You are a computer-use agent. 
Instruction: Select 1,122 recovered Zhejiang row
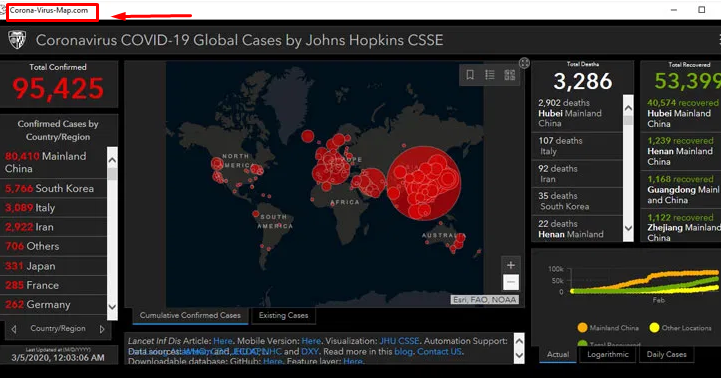point(681,226)
